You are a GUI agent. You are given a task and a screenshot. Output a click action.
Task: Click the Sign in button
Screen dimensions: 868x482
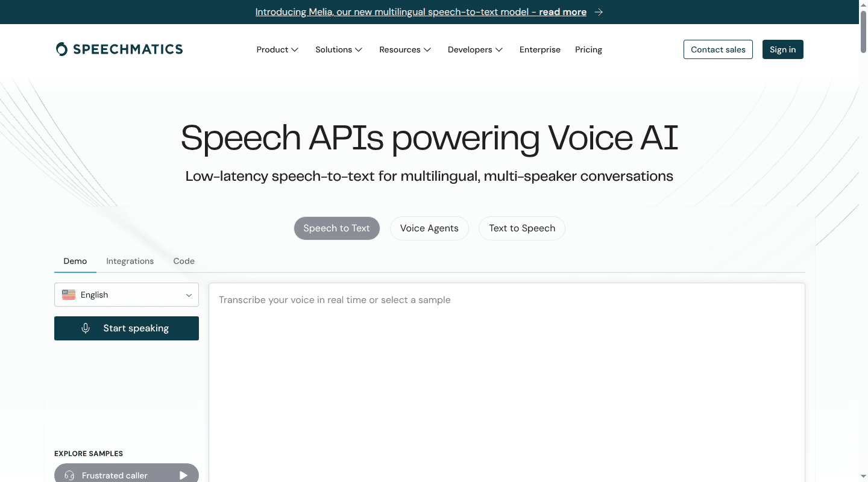[783, 49]
